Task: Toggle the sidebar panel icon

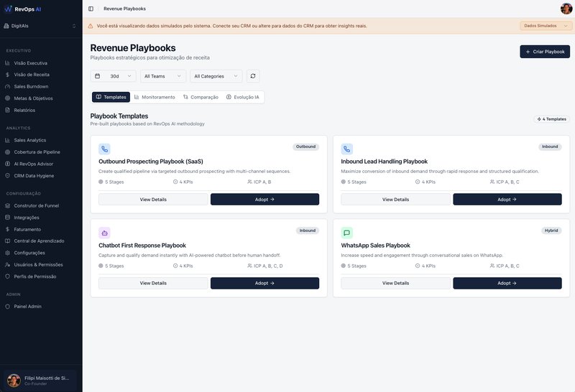Action: 91,9
